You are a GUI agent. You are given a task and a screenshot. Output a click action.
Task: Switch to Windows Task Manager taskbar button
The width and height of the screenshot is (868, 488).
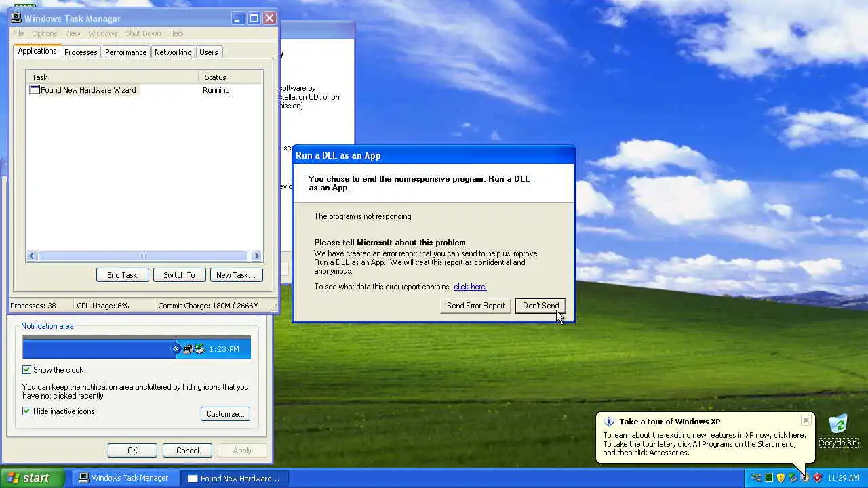[125, 478]
